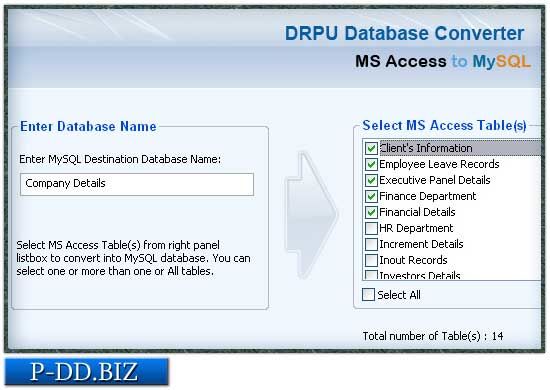Select the Financial Details row text

pyautogui.click(x=417, y=212)
